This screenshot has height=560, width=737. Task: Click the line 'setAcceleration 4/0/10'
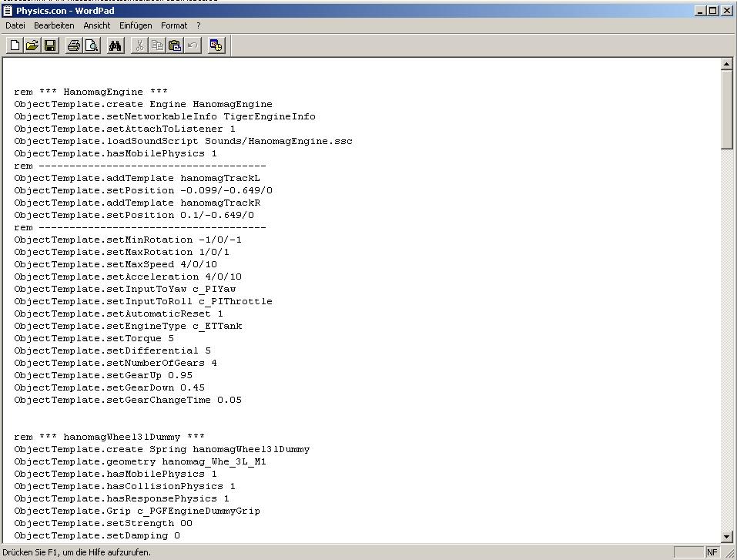(x=128, y=277)
